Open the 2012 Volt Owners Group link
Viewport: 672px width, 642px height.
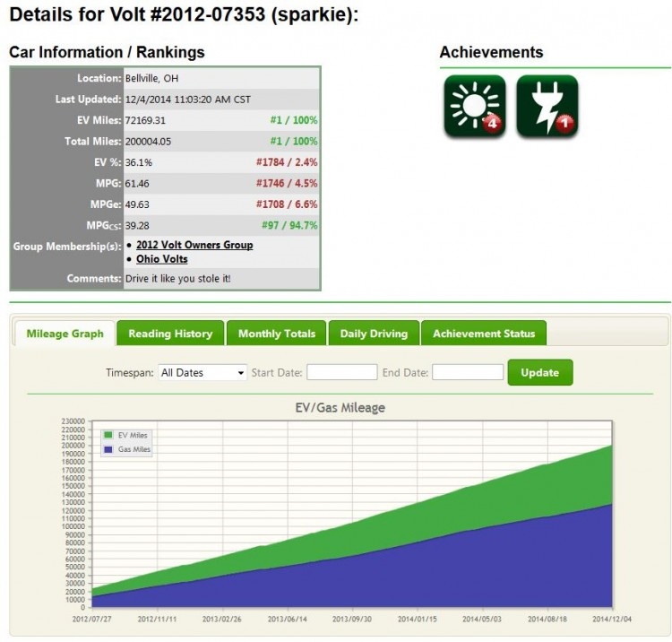[194, 245]
